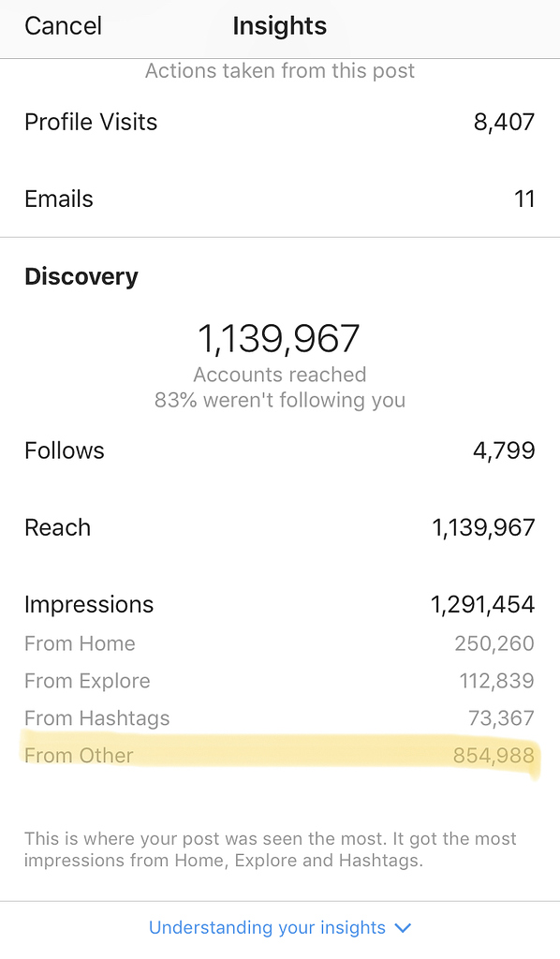Image resolution: width=560 pixels, height=959 pixels.
Task: Tap the Accounts reached total
Action: coord(279,339)
